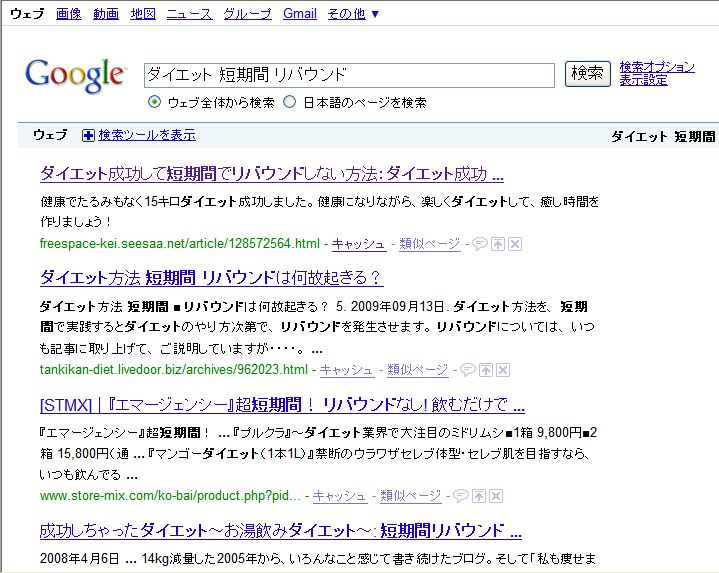Expand 検索ツールを表示 via the plus icon

pos(88,135)
